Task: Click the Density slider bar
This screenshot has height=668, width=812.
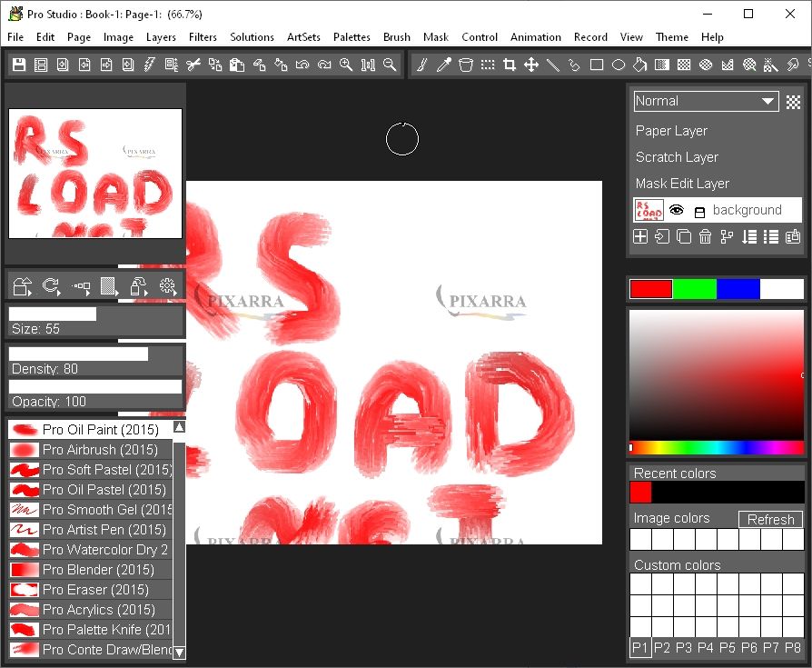Action: (95, 354)
